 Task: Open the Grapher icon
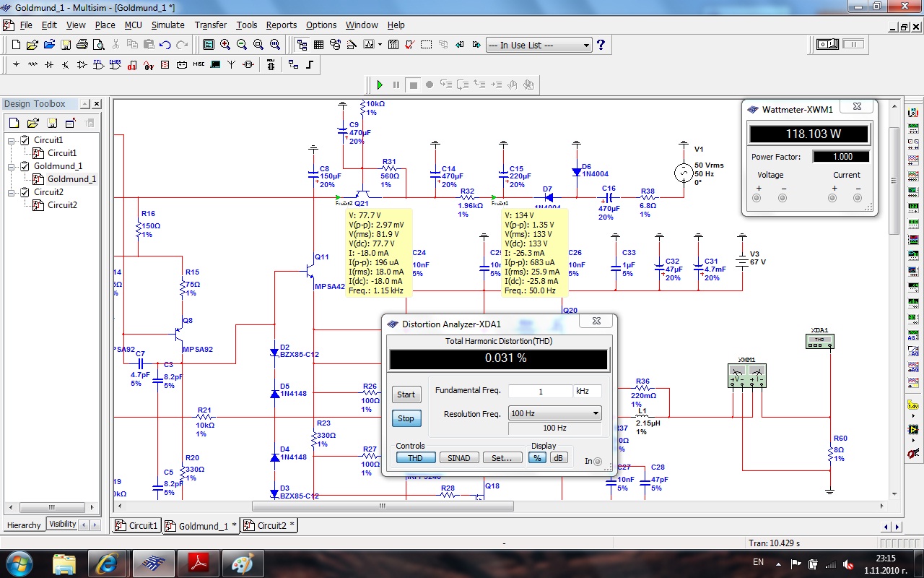click(x=369, y=45)
